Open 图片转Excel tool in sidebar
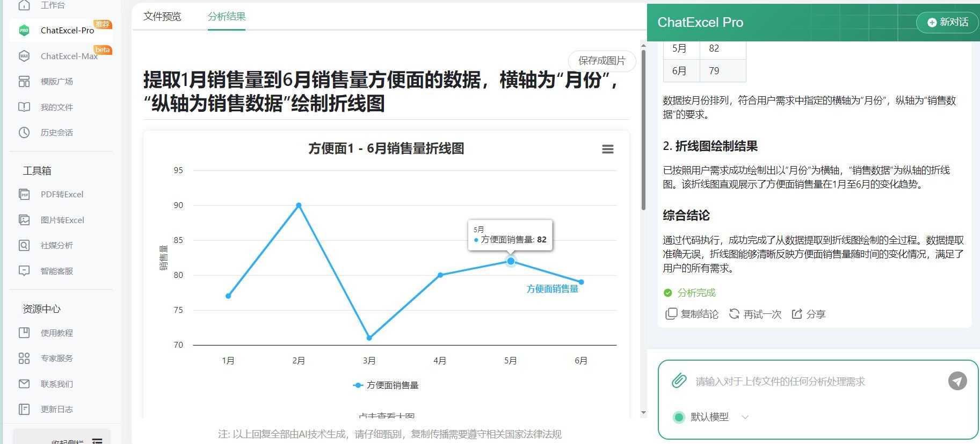980x444 pixels. coord(62,220)
